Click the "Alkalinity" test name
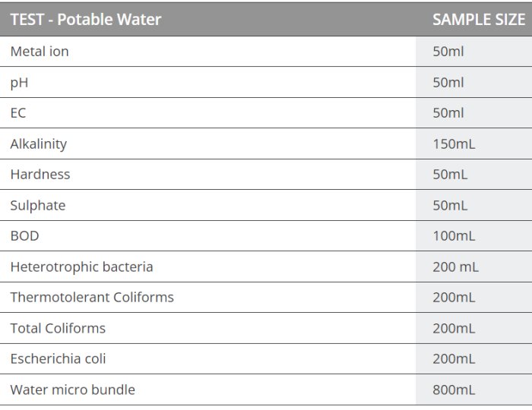Viewport: 532px width, 410px height. pyautogui.click(x=39, y=143)
